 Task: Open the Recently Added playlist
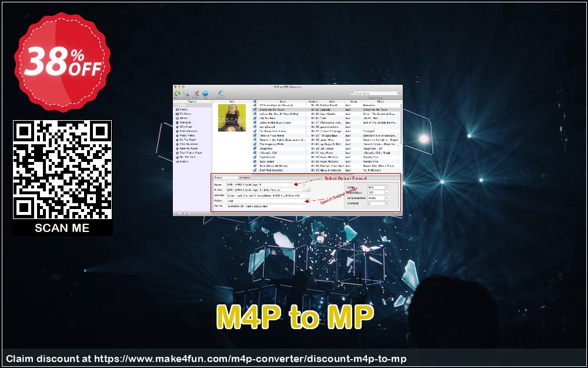coord(187,144)
